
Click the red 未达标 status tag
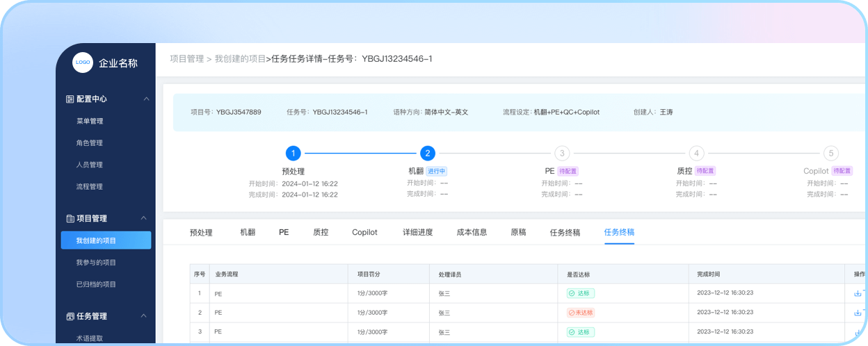(581, 313)
